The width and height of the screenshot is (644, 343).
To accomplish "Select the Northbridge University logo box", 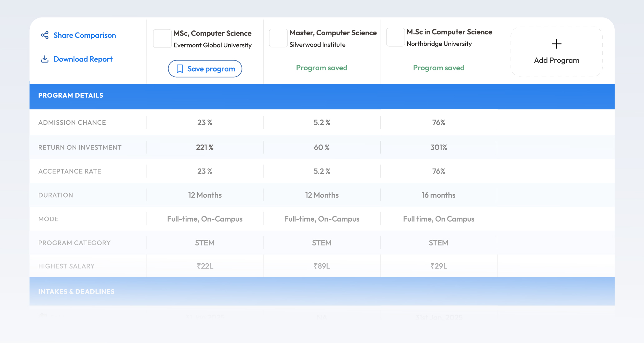I will [x=395, y=37].
